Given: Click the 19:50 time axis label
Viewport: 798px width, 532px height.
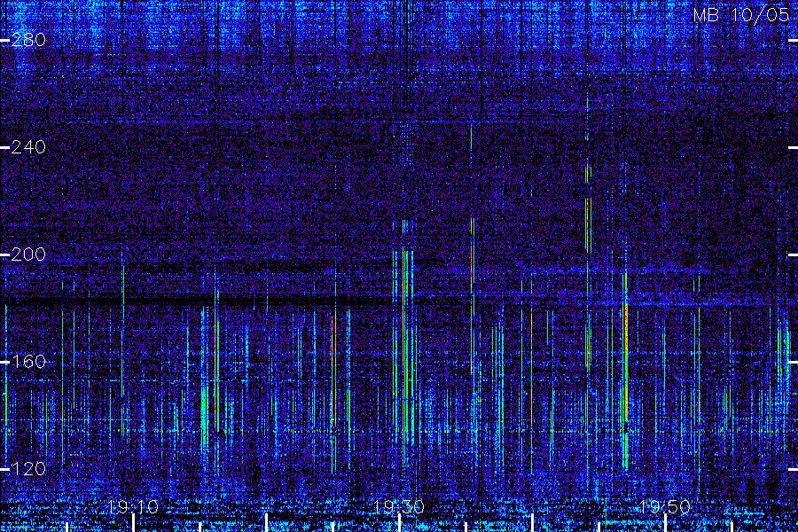Looking at the screenshot, I should (665, 507).
